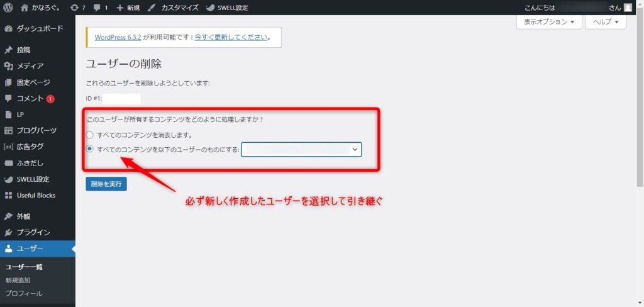Expand the ヘルプ dropdown tab

click(x=605, y=22)
